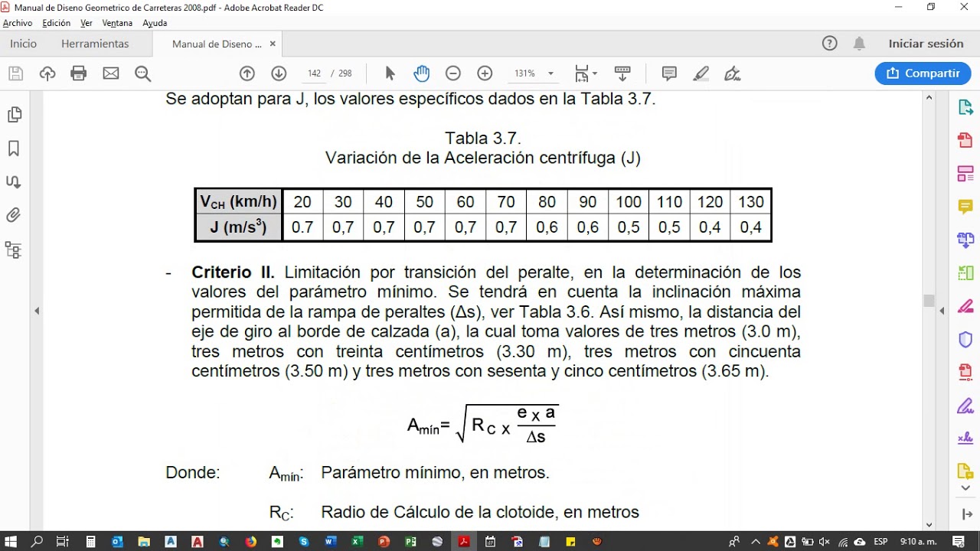
Task: Print the document using printer icon
Action: point(79,73)
